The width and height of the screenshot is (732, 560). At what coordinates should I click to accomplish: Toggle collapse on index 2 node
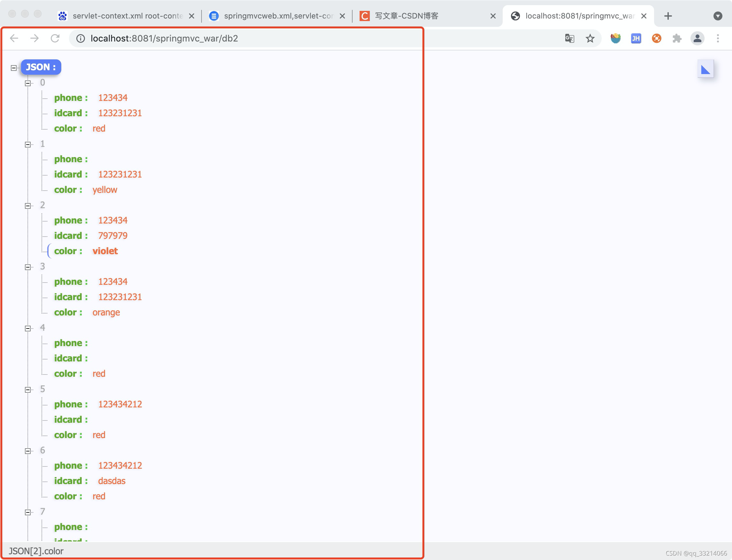[x=28, y=205]
